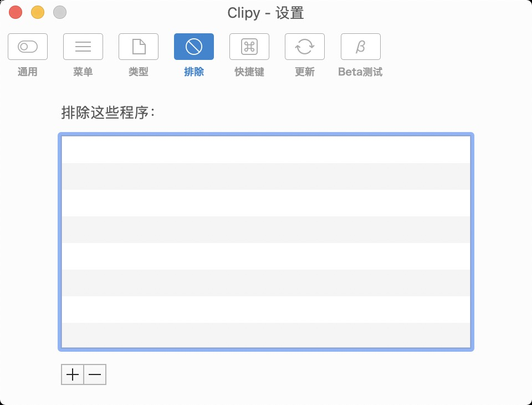Screen dimensions: 532x405
Task: Add an excluded app with the plus button
Action: 72,374
